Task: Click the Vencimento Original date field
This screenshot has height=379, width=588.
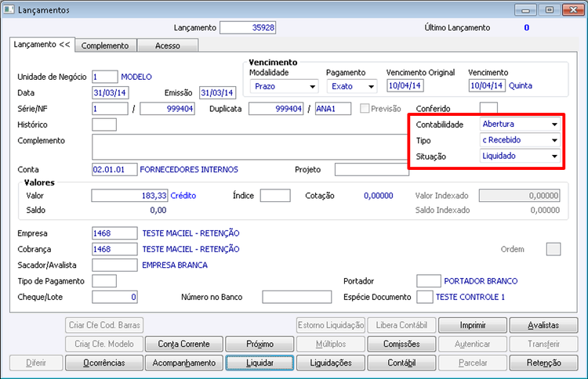Action: tap(405, 85)
